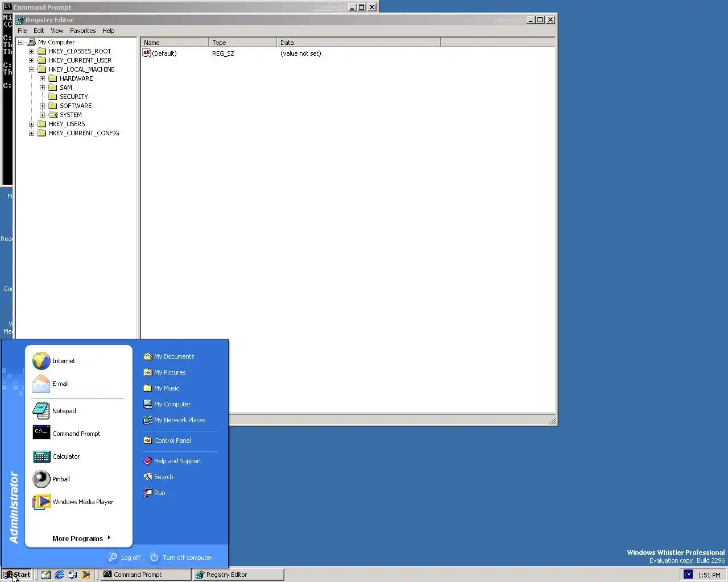The height and width of the screenshot is (582, 728).
Task: Open the Edit menu in Registry Editor
Action: [39, 31]
